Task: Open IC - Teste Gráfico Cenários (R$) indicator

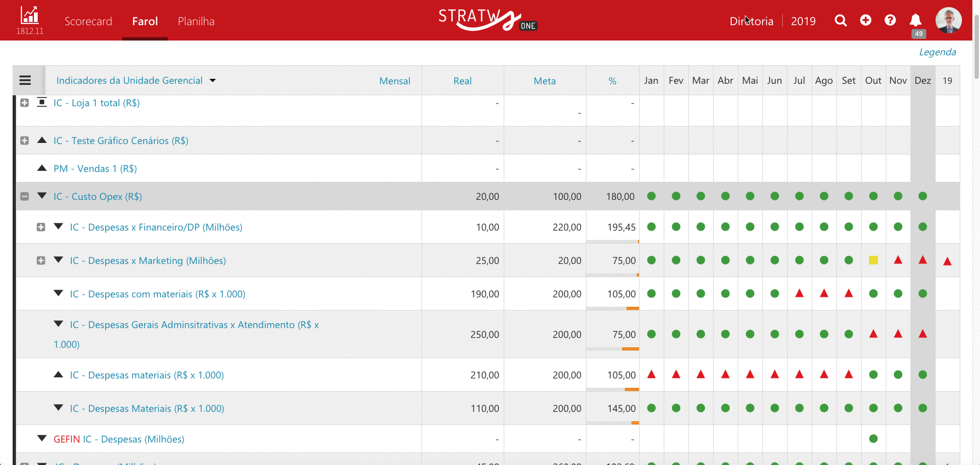Action: tap(121, 141)
